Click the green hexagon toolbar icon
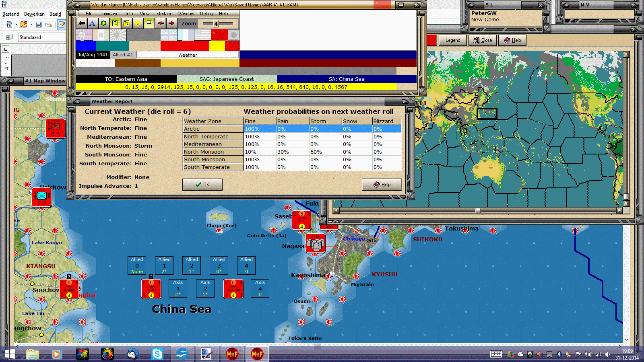Image resolution: width=644 pixels, height=362 pixels. 104,23
